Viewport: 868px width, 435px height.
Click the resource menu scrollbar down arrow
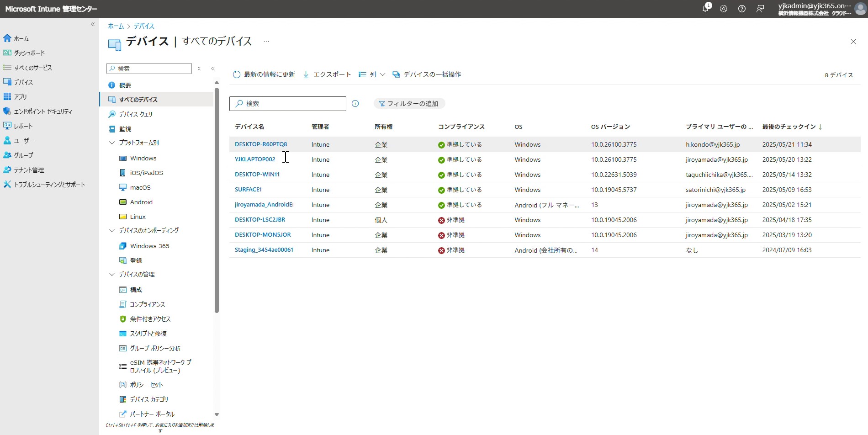pyautogui.click(x=217, y=415)
